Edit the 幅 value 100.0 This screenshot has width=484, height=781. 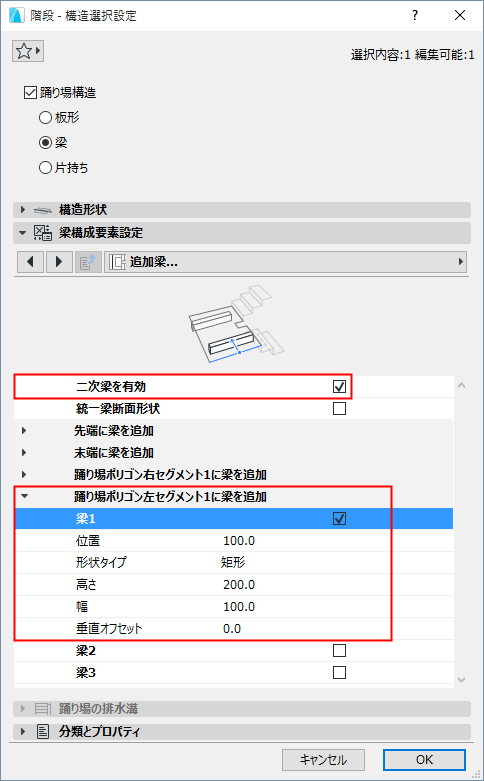pyautogui.click(x=239, y=607)
